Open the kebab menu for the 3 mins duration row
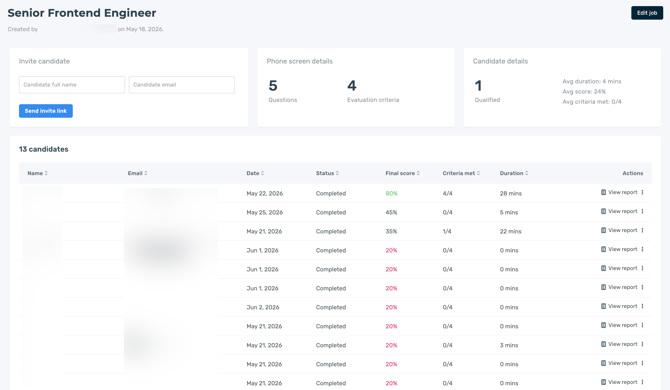This screenshot has width=670, height=390. pyautogui.click(x=642, y=344)
